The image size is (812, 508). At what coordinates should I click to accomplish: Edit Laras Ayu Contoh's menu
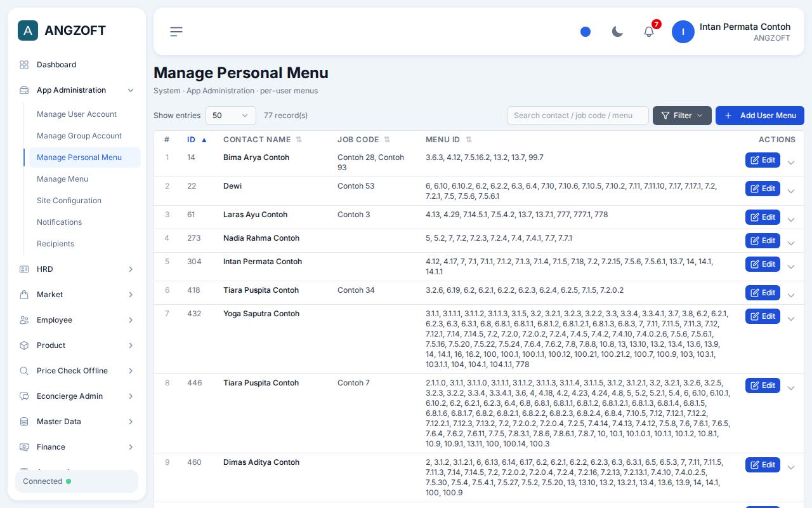click(763, 217)
